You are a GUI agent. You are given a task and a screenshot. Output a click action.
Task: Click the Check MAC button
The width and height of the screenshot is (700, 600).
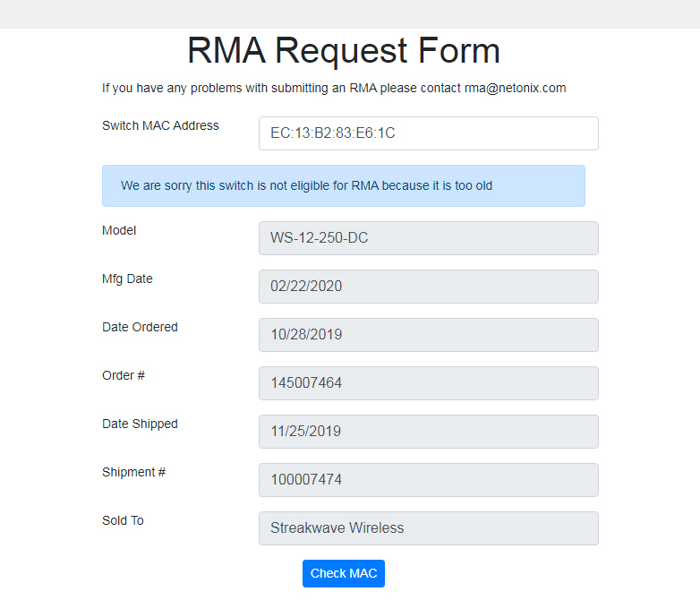coord(343,573)
